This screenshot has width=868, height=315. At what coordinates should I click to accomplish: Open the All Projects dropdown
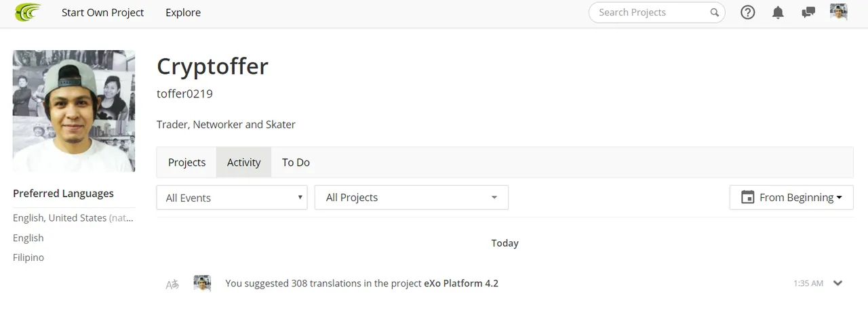[x=412, y=197]
